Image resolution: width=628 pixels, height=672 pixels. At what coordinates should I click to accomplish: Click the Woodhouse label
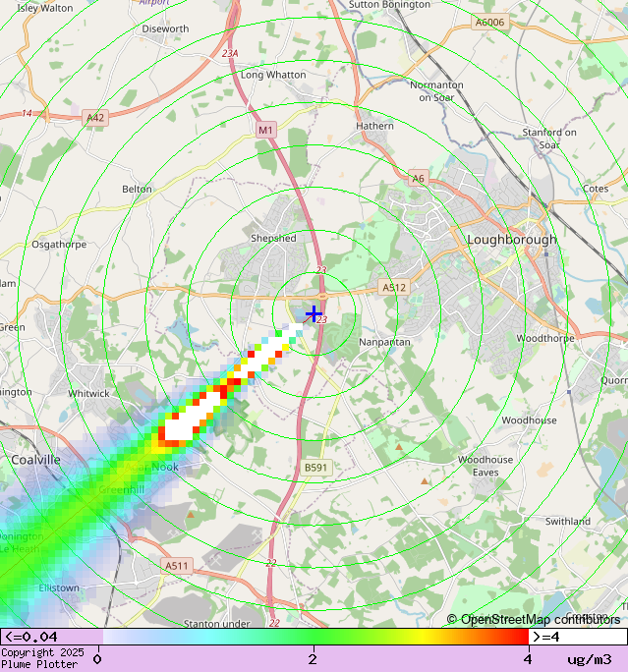point(529,420)
